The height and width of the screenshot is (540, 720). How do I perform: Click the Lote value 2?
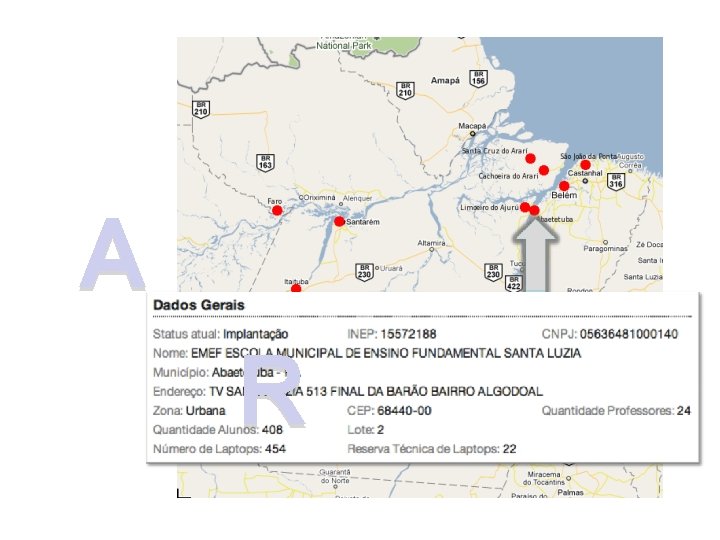[380, 430]
